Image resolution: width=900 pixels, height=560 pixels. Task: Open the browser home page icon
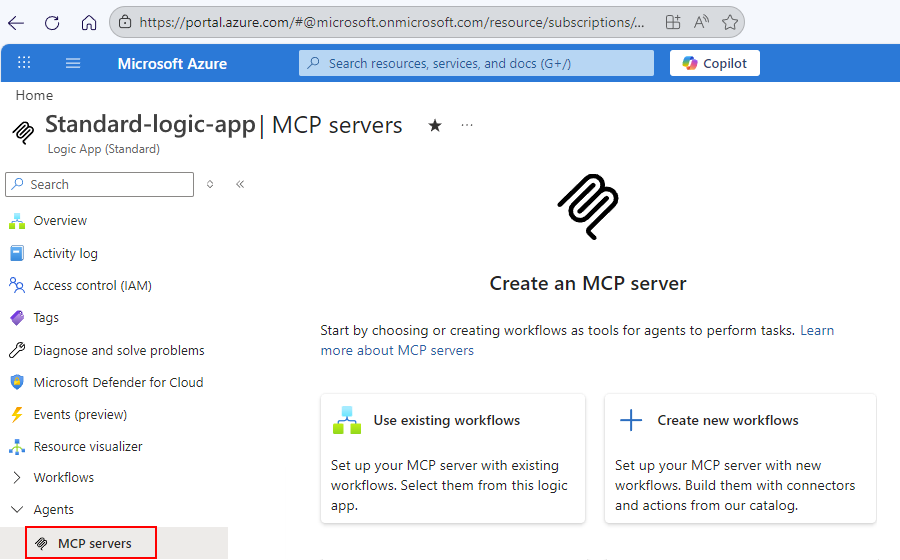tap(89, 23)
